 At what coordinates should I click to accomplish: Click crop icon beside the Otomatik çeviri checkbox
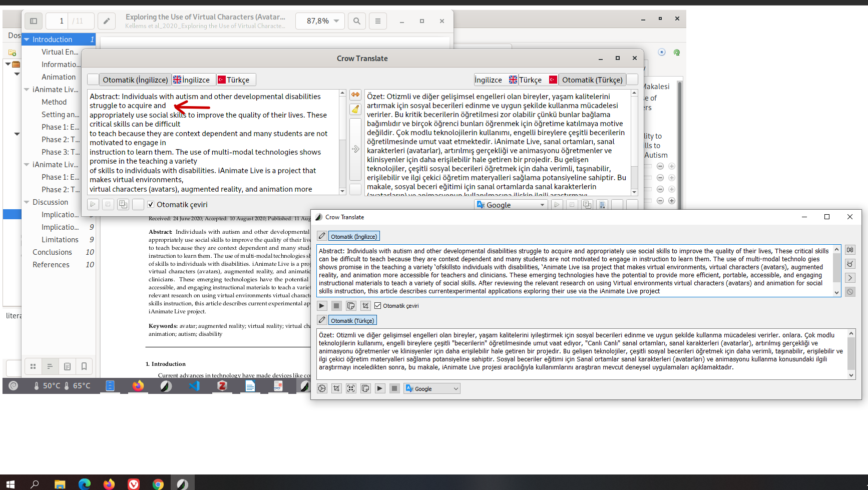(x=365, y=306)
